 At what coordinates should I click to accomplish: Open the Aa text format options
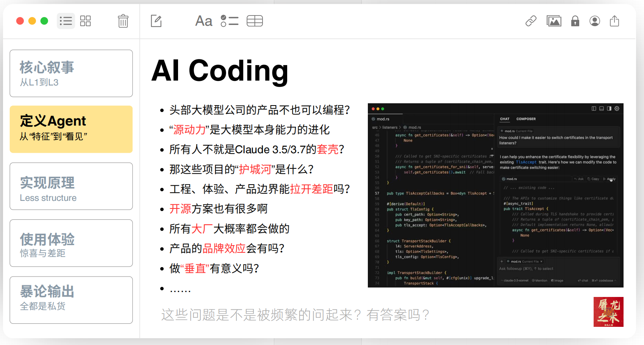(203, 21)
